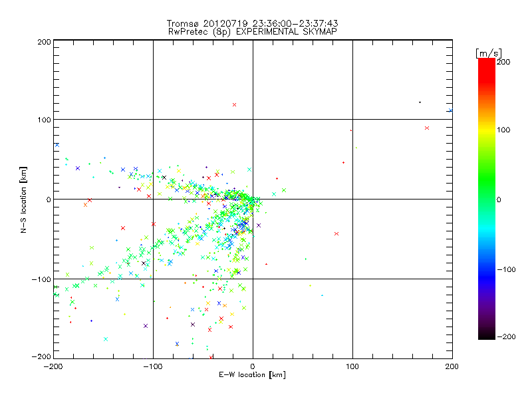The image size is (532, 399).
Task: Click the y-axis tick label '200' at top
Action: click(x=44, y=42)
